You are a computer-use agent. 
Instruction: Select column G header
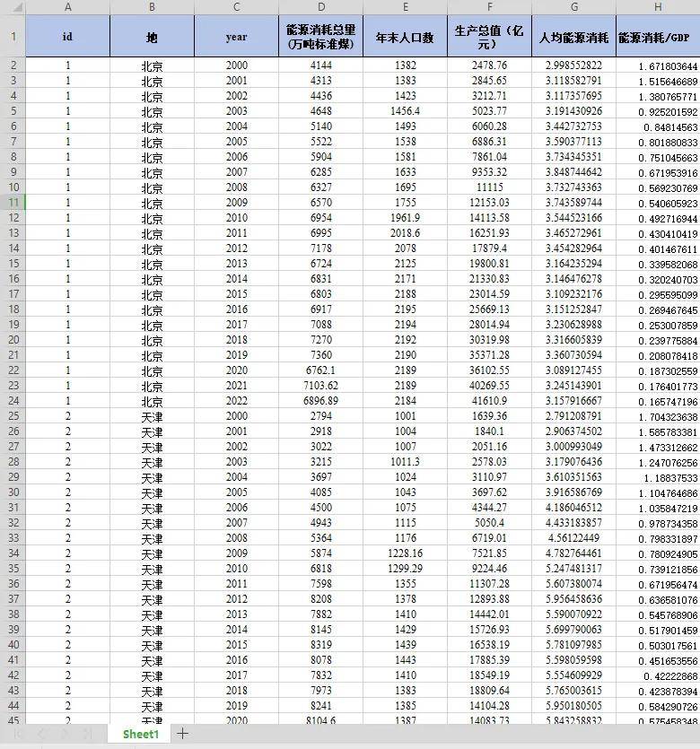[x=573, y=6]
